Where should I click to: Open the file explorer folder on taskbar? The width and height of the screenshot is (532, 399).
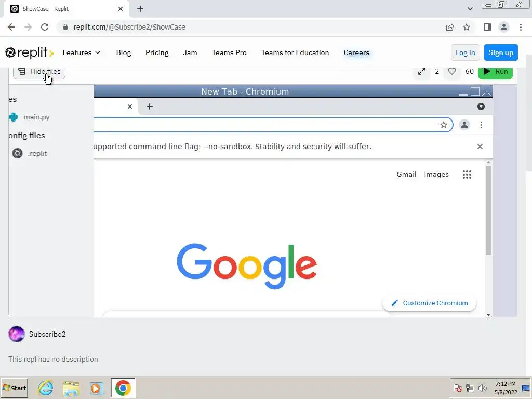71,388
